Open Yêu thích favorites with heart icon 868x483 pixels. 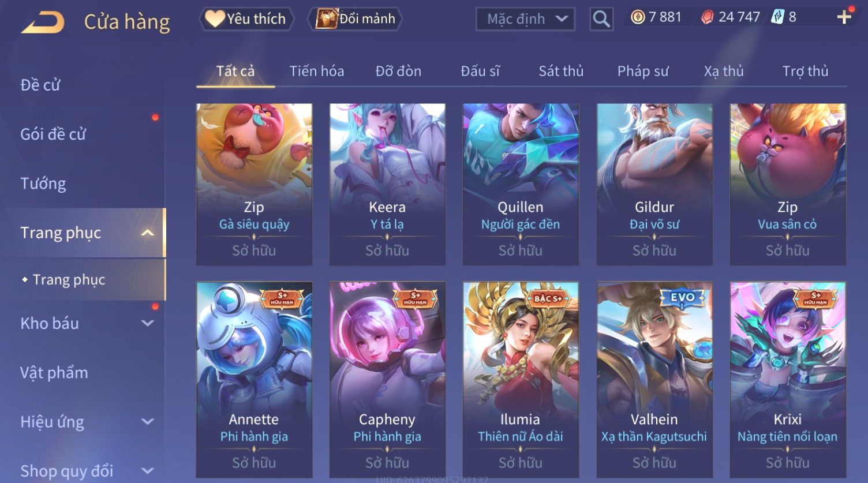[246, 19]
